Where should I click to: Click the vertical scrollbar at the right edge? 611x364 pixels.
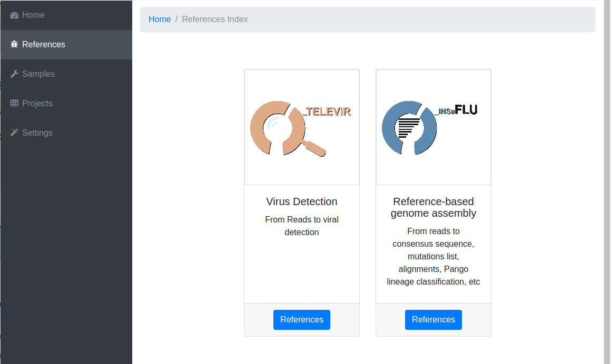click(607, 182)
